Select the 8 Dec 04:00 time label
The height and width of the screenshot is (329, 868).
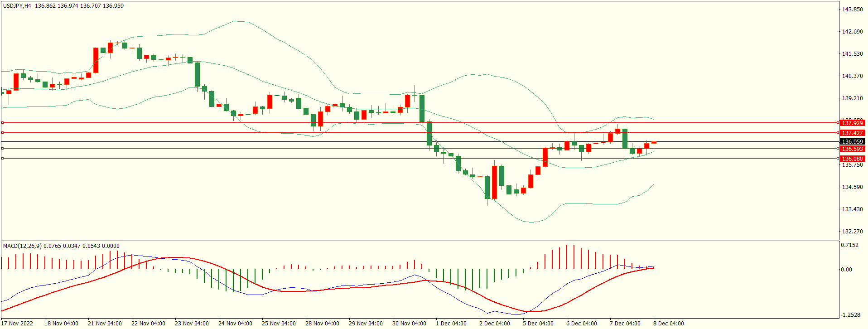pos(668,323)
